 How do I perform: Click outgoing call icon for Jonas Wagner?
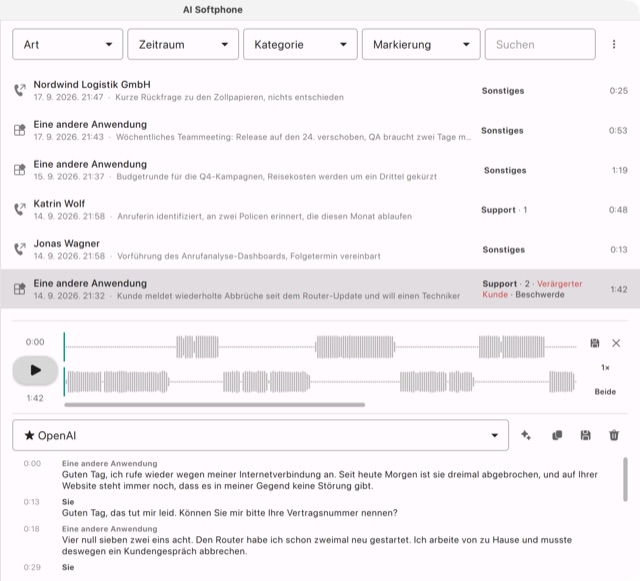[20, 249]
